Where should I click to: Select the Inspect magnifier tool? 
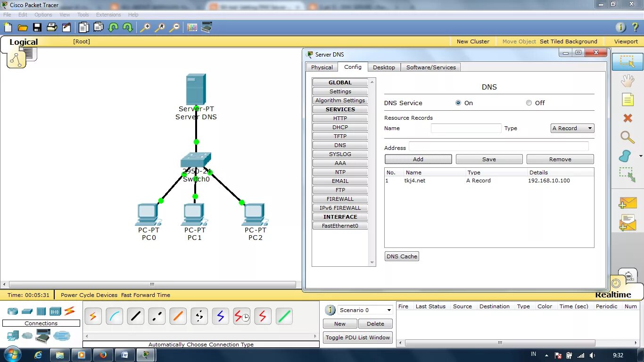coord(627,137)
